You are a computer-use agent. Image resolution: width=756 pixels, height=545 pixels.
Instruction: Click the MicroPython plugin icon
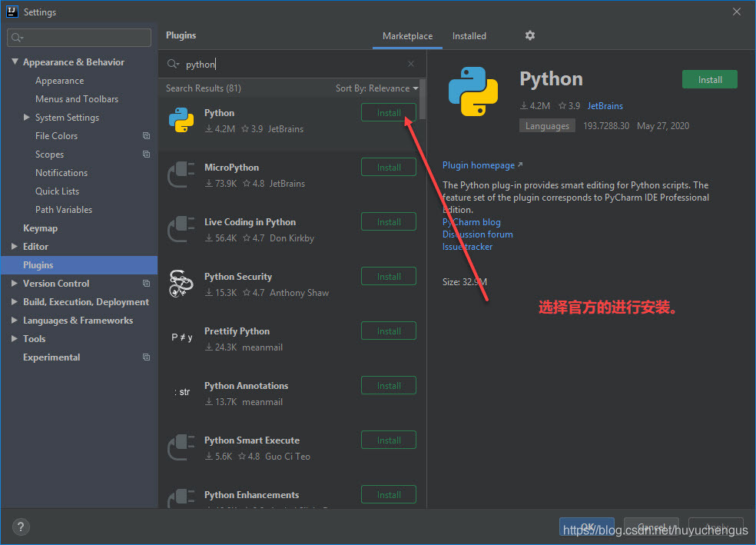(x=181, y=174)
